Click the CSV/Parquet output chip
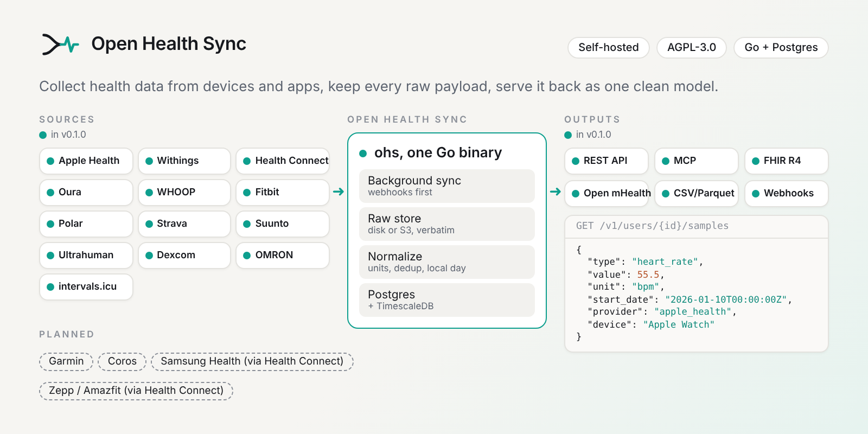 697,194
